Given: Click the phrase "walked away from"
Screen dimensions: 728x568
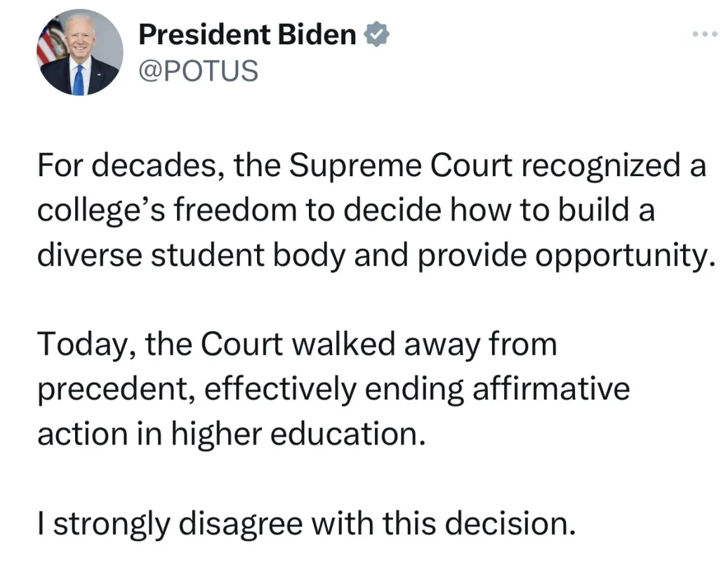Looking at the screenshot, I should (423, 344).
